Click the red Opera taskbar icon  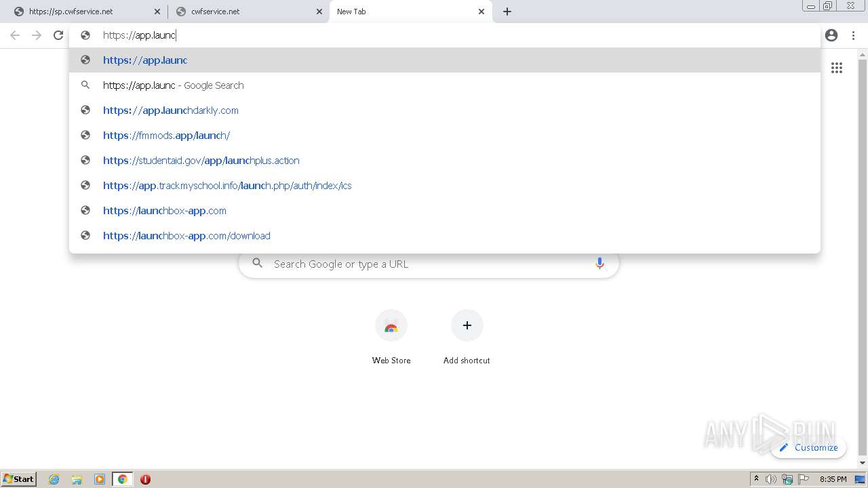pyautogui.click(x=145, y=479)
